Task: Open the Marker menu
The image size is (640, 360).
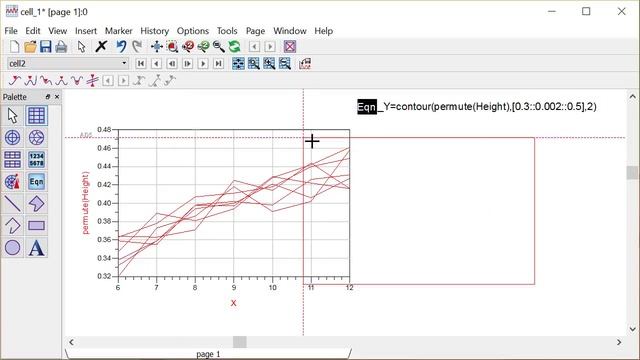Action: pyautogui.click(x=118, y=31)
